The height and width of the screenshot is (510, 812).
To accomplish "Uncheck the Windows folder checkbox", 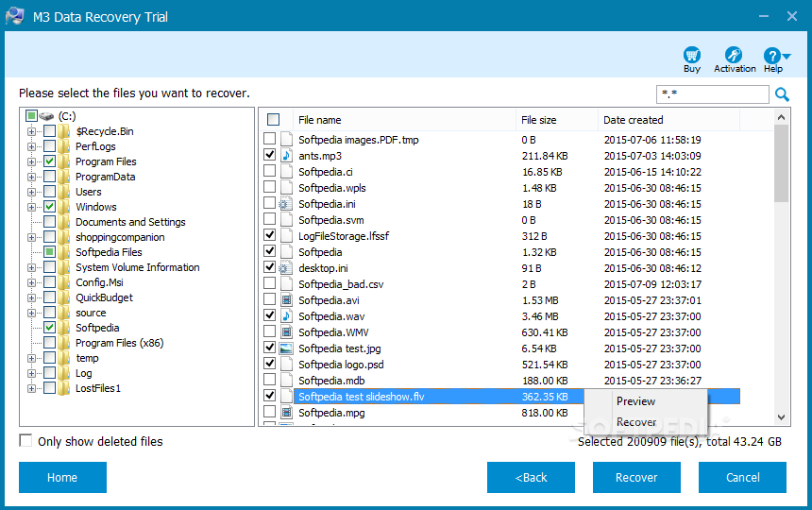I will click(49, 207).
